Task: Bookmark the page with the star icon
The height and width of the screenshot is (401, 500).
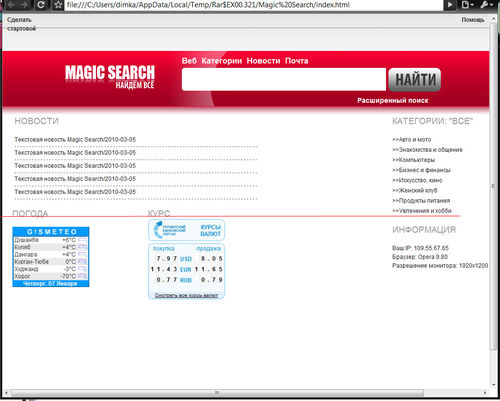Action: 59,5
